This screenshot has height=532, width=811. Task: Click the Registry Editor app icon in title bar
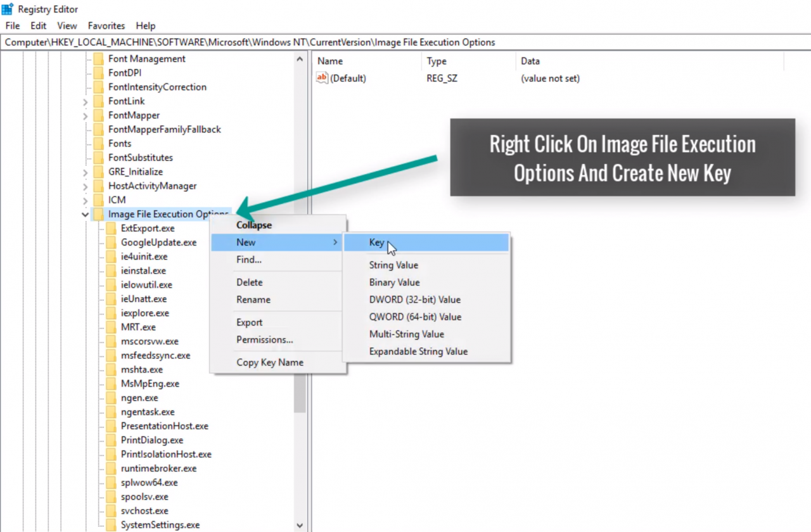(x=8, y=9)
